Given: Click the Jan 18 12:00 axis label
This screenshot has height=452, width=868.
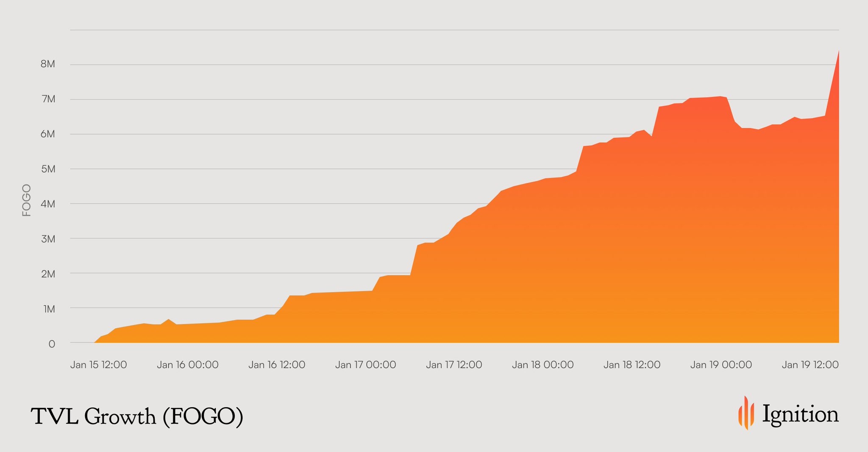Looking at the screenshot, I should 632,365.
